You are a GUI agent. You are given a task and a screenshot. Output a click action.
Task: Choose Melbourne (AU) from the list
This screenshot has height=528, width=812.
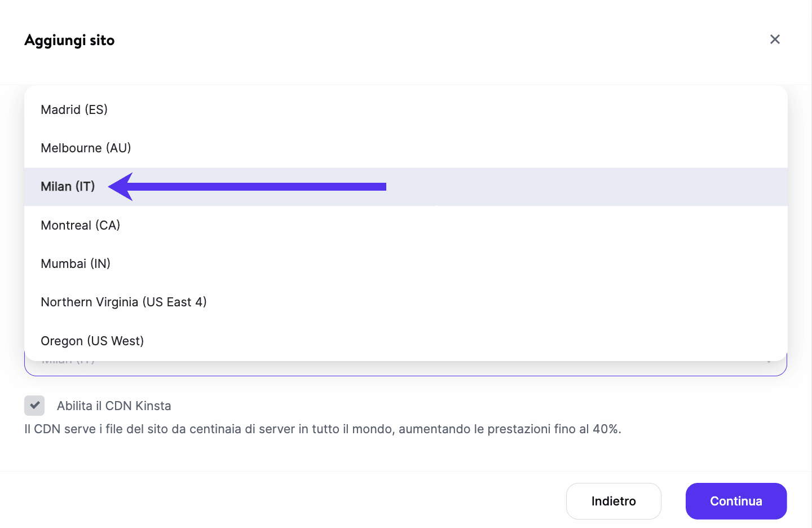coord(86,148)
